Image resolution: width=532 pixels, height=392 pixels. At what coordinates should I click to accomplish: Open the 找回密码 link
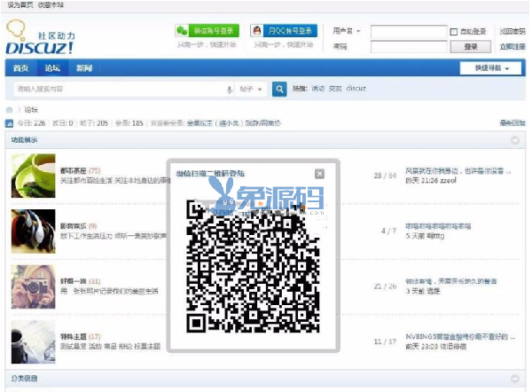[512, 31]
